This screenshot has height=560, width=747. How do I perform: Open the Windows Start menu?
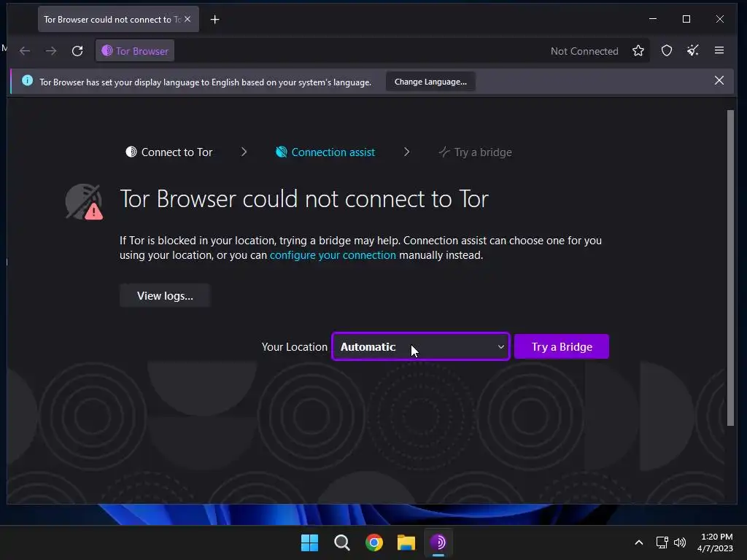[x=309, y=542]
